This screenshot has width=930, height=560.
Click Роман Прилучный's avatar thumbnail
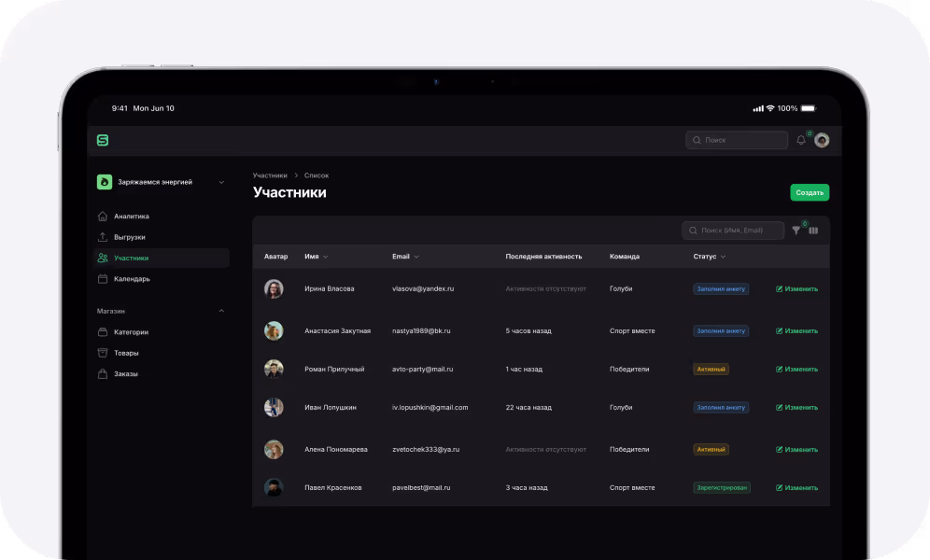pos(274,370)
